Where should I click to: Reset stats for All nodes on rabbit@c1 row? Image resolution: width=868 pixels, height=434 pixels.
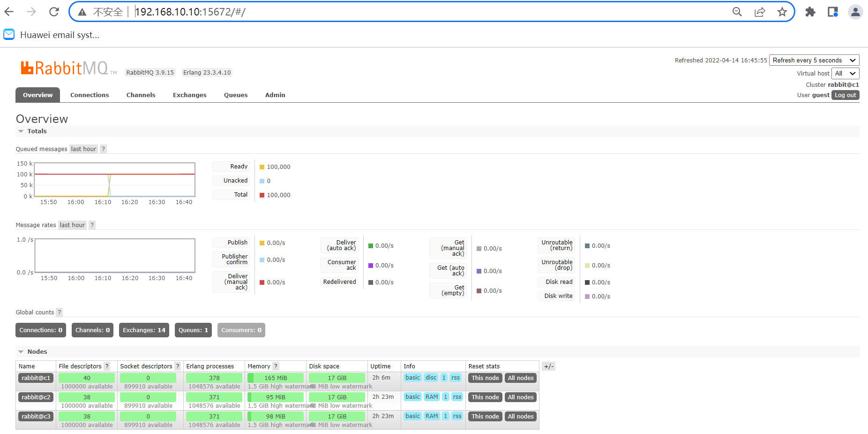521,378
